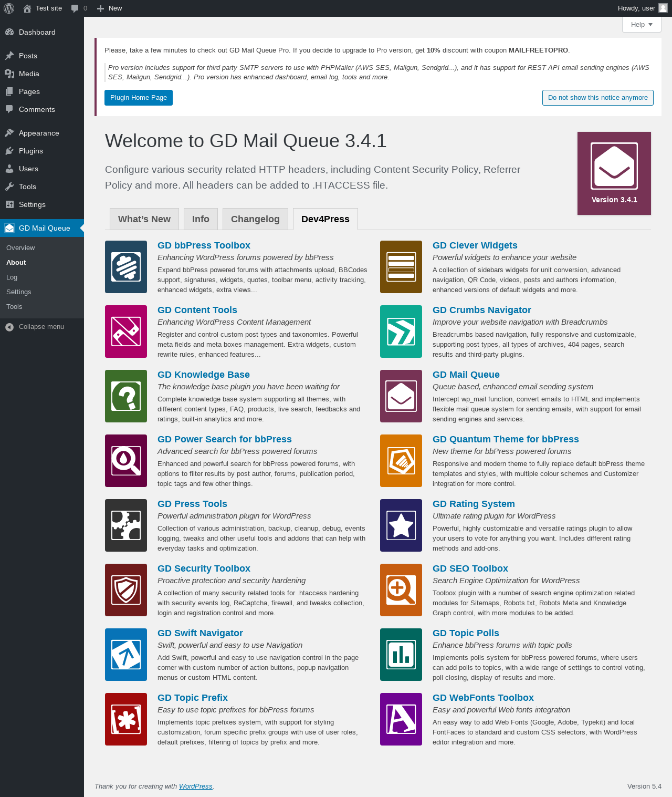Click the GD Mail Queue envelope icon in list
This screenshot has height=797, width=672.
point(401,396)
